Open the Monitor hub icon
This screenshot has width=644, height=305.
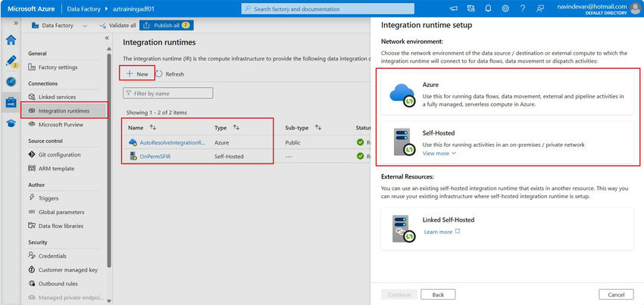pyautogui.click(x=11, y=82)
